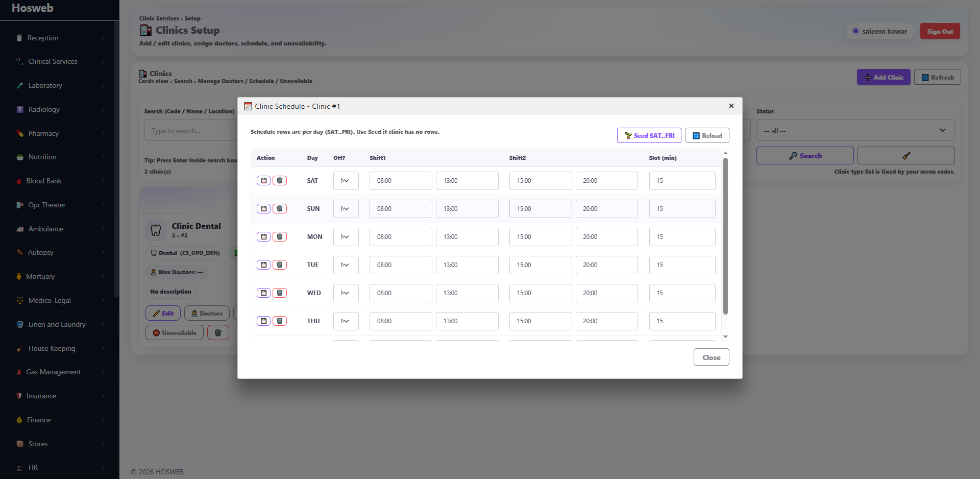This screenshot has width=980, height=479.
Task: Open the Off? dropdown for TUE
Action: (346, 265)
